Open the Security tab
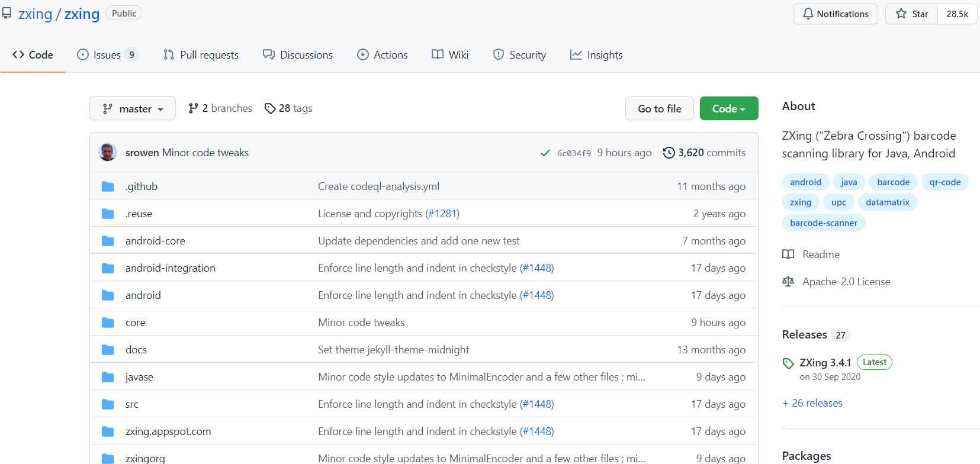The image size is (980, 464). click(x=519, y=55)
